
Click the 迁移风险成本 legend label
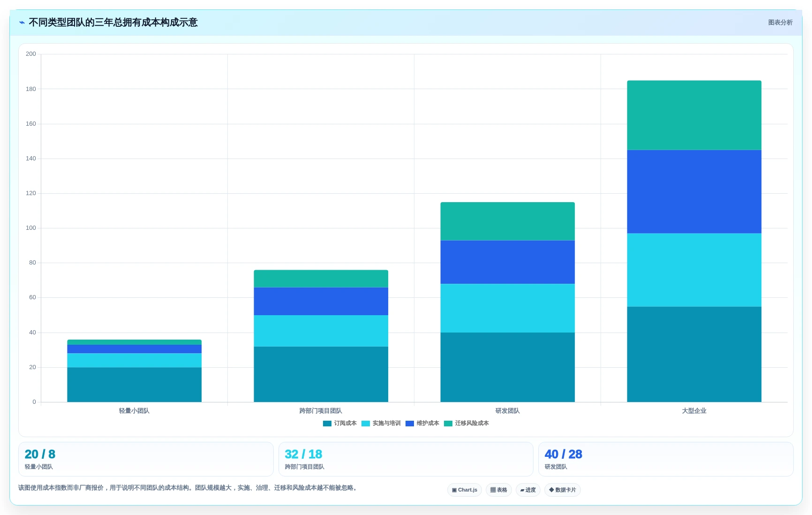[472, 423]
